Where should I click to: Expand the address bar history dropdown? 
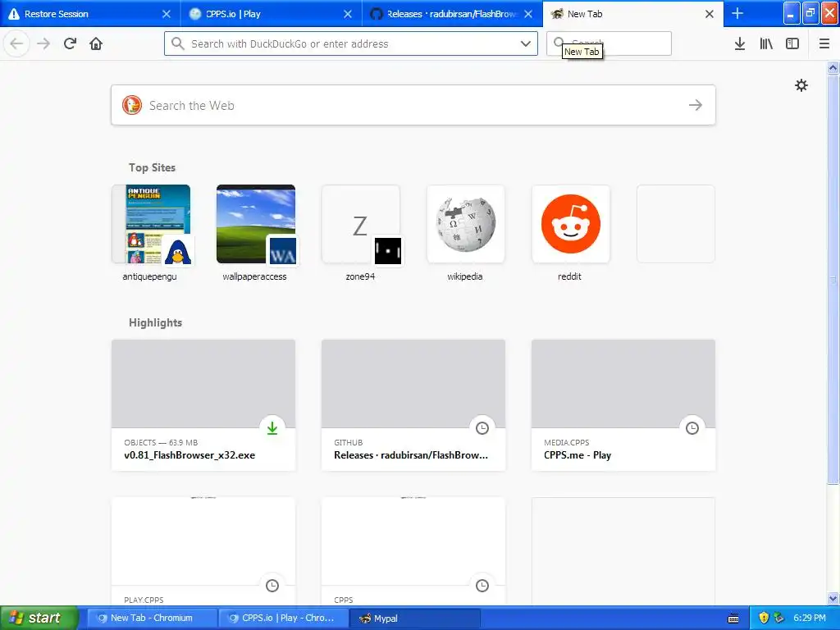tap(526, 43)
